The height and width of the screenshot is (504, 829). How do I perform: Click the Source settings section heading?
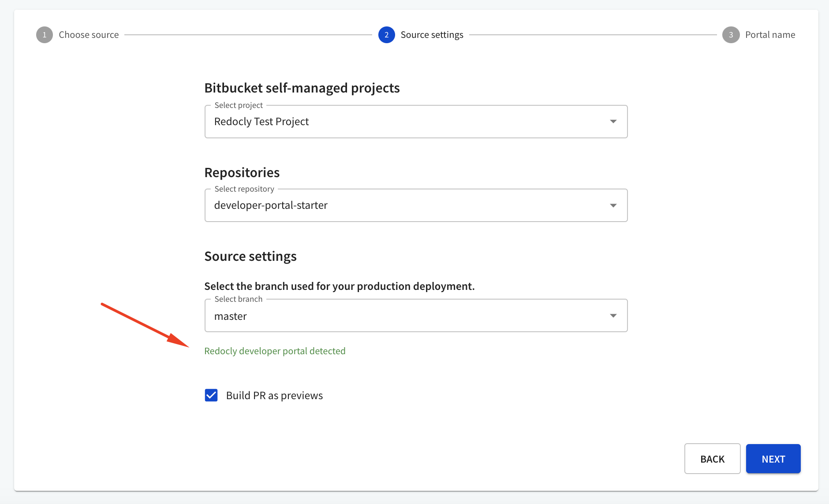(x=250, y=256)
